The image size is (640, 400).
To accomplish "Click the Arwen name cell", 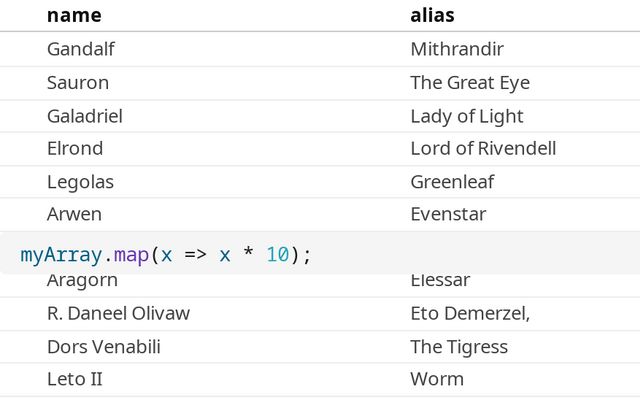I will tap(74, 214).
